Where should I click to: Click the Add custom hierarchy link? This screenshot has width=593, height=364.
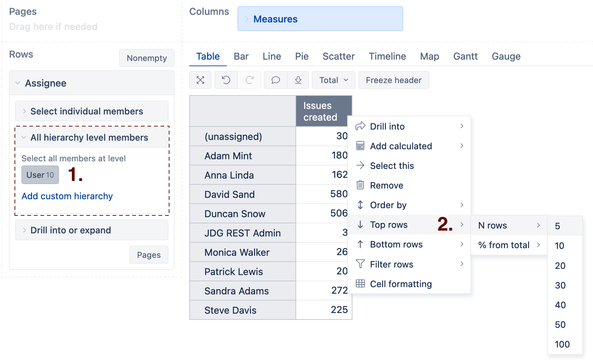click(x=67, y=196)
